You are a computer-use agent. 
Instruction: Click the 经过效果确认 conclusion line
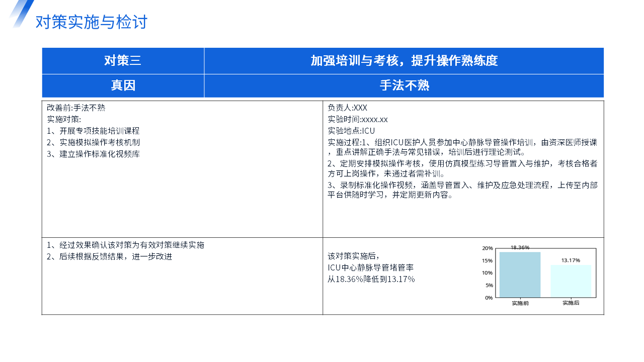(125, 245)
